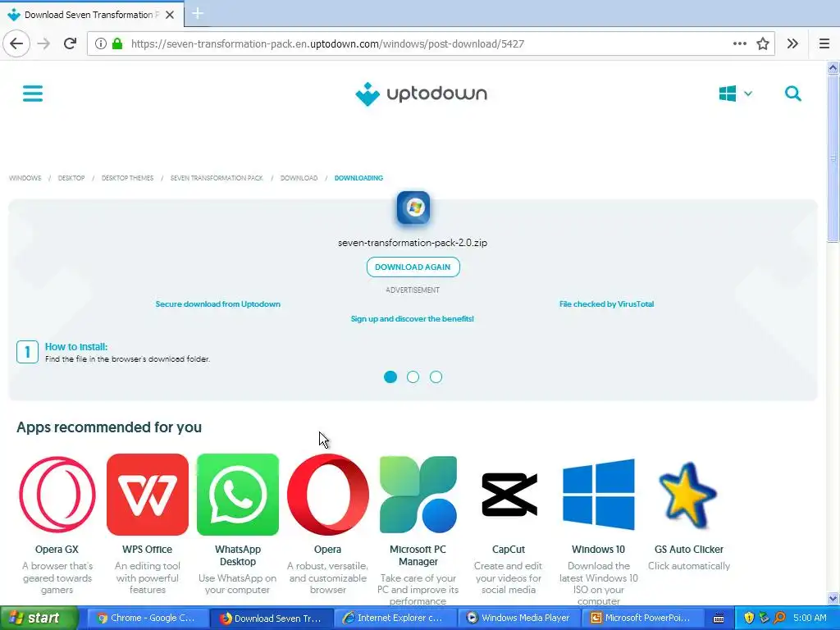The height and width of the screenshot is (630, 840).
Task: Open the Windows 10 app icon
Action: [598, 495]
